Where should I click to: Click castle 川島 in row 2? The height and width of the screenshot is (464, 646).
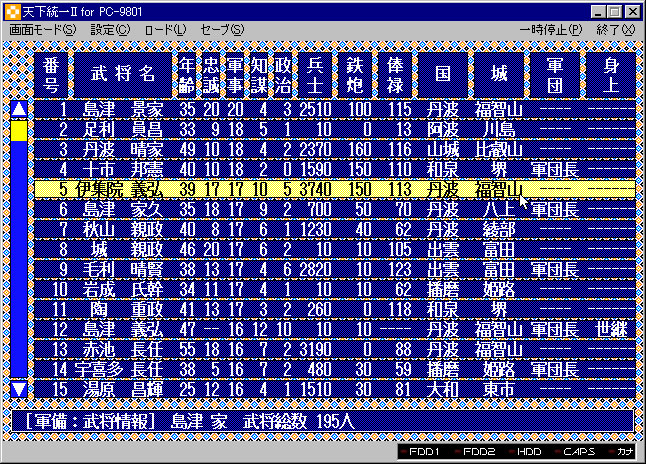click(x=499, y=129)
